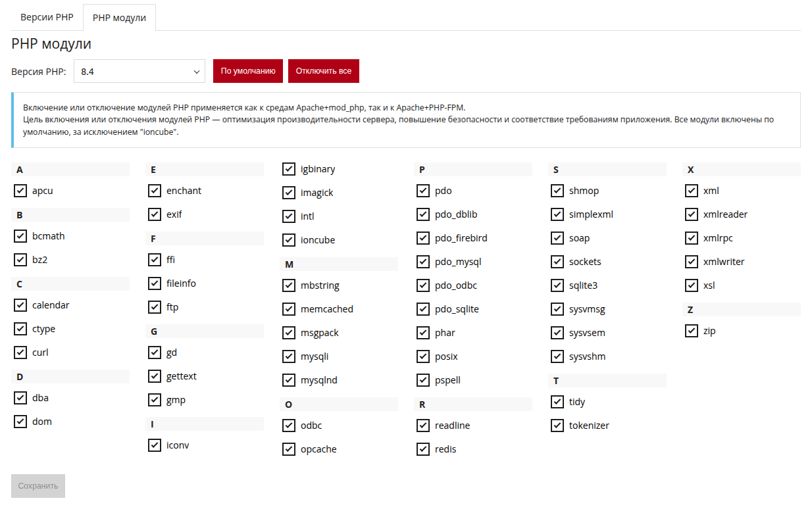Toggle the sqlite3 checkbox

point(557,285)
